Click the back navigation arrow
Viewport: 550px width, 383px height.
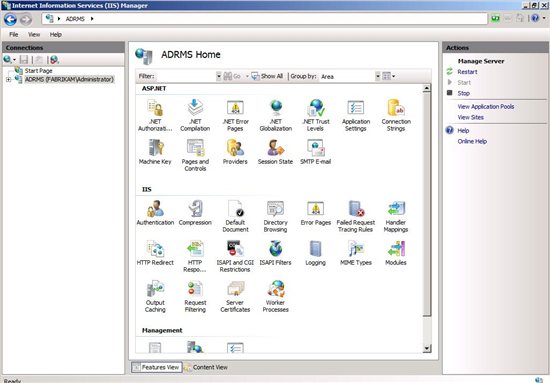coord(10,19)
